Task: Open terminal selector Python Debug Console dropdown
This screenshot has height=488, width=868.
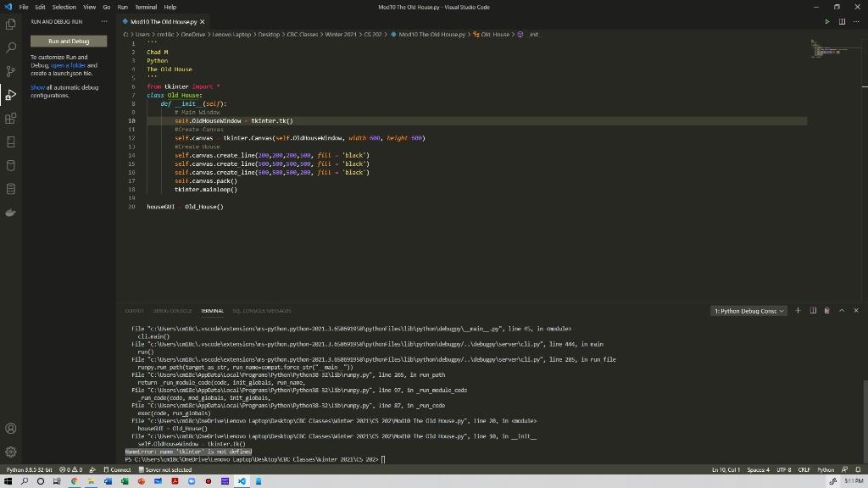Action: coord(748,311)
